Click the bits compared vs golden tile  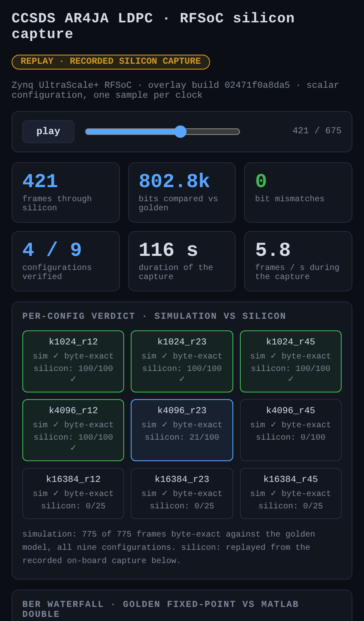[x=182, y=193]
